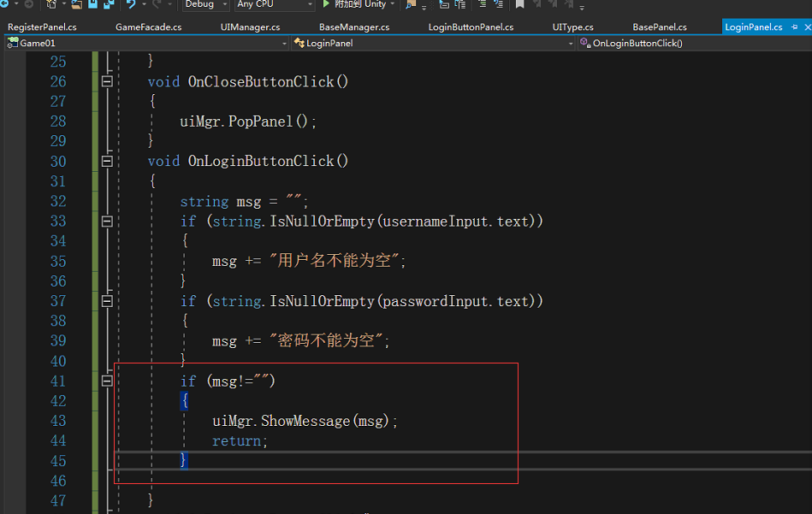Click line number 43 in the gutter
The width and height of the screenshot is (812, 514).
coord(58,421)
